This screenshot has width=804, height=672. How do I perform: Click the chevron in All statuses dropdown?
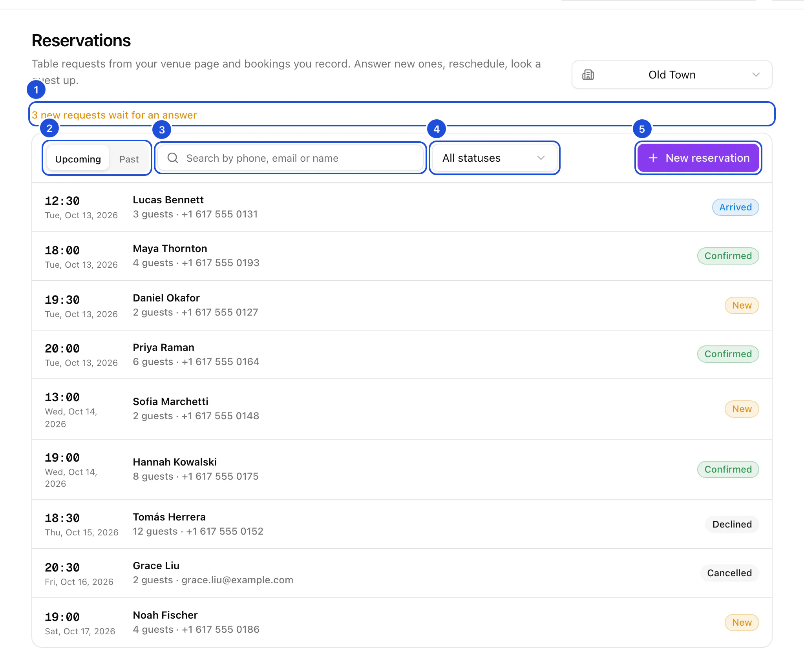pyautogui.click(x=541, y=158)
